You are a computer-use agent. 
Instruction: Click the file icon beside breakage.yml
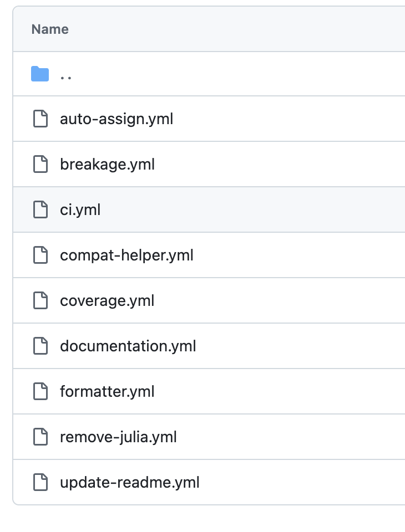(40, 164)
